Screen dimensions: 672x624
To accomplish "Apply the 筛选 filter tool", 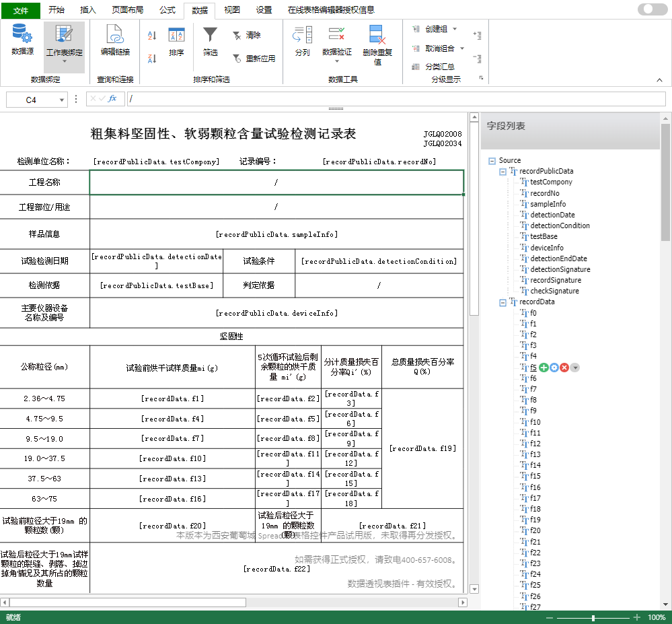I will tap(210, 42).
